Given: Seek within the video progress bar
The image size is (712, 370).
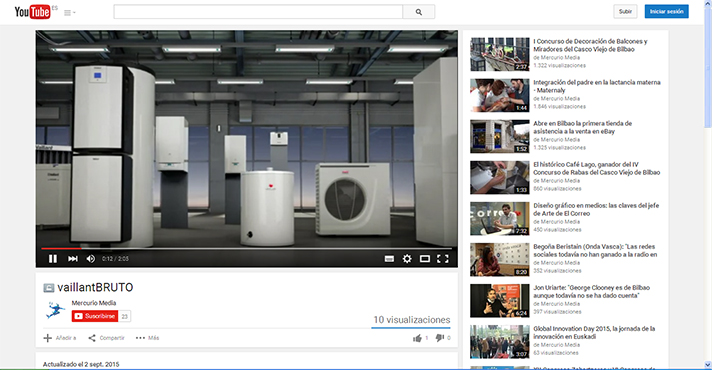Looking at the screenshot, I should [x=247, y=248].
